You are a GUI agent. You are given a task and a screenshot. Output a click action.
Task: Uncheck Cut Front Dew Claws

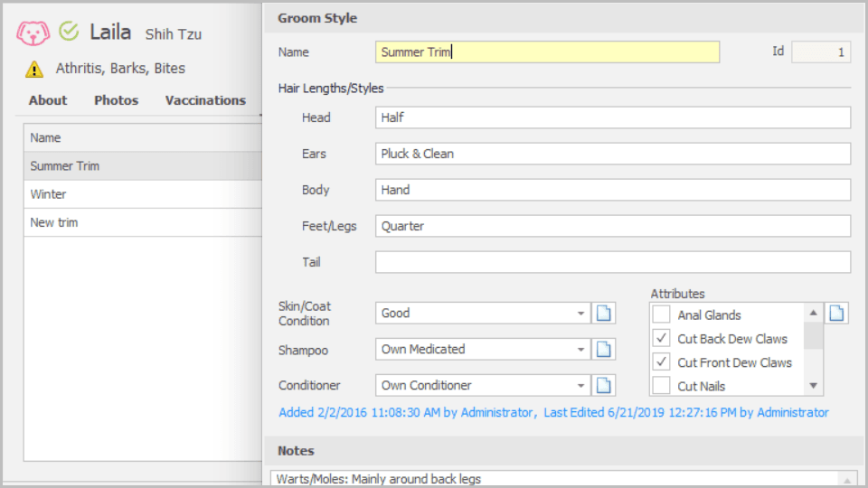[661, 361]
